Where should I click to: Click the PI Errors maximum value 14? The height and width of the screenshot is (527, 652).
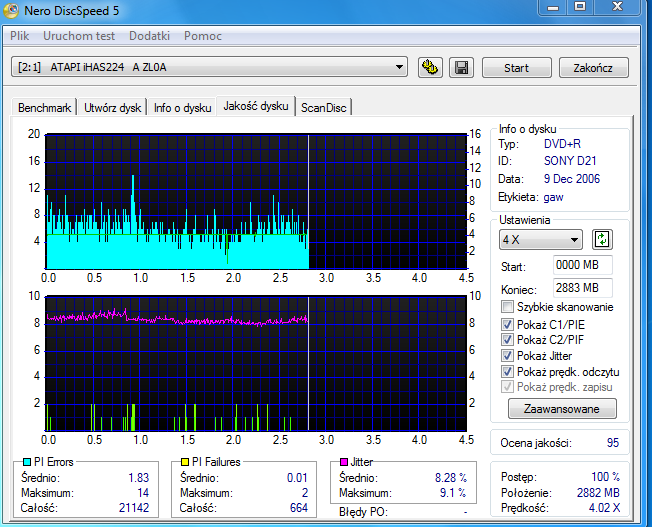click(143, 493)
